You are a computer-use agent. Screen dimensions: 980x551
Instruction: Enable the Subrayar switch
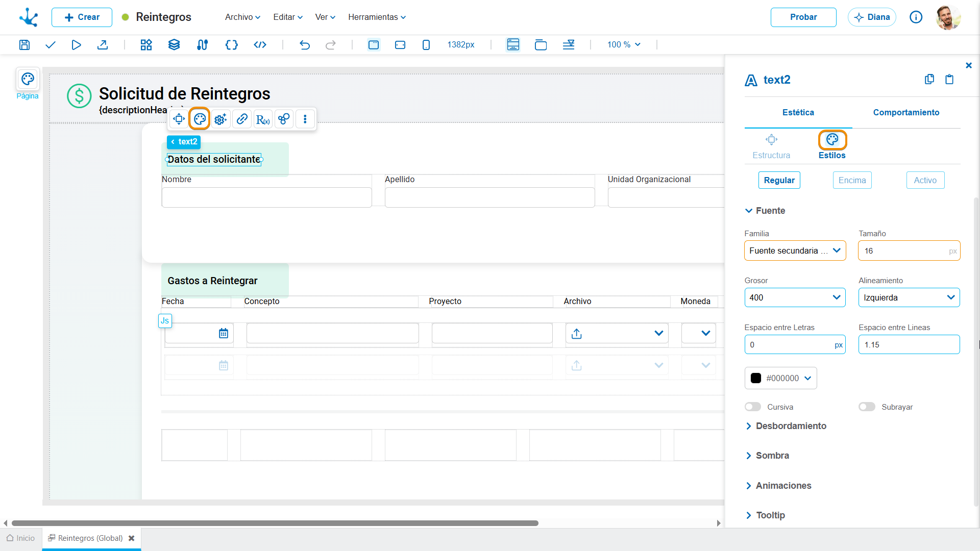point(867,407)
